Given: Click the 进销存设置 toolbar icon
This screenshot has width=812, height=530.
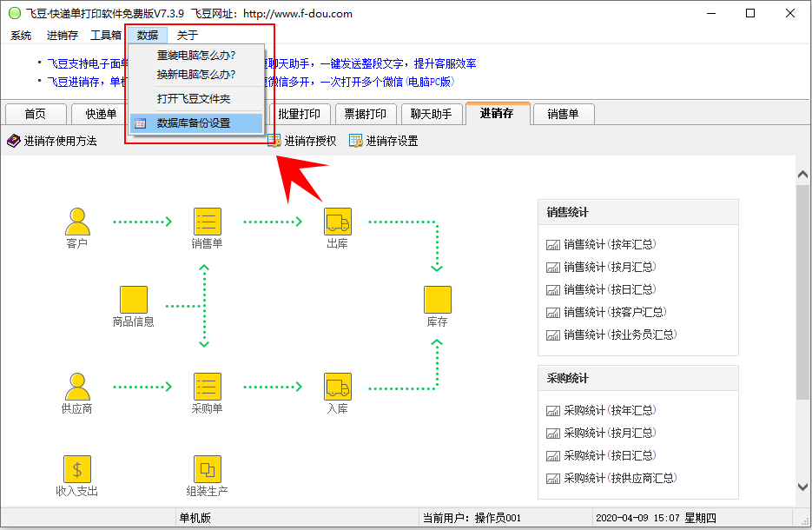Looking at the screenshot, I should 356,141.
